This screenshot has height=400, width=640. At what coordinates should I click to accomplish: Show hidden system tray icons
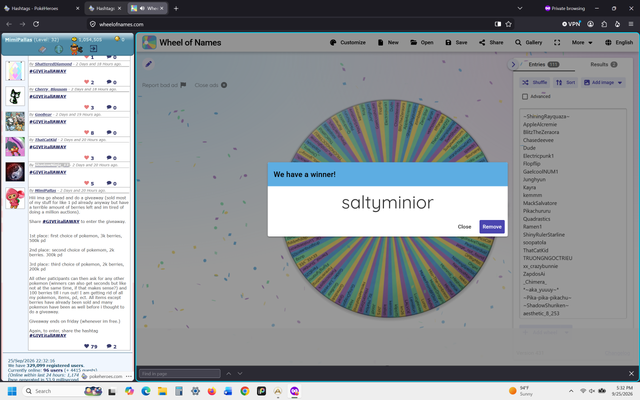(571, 391)
